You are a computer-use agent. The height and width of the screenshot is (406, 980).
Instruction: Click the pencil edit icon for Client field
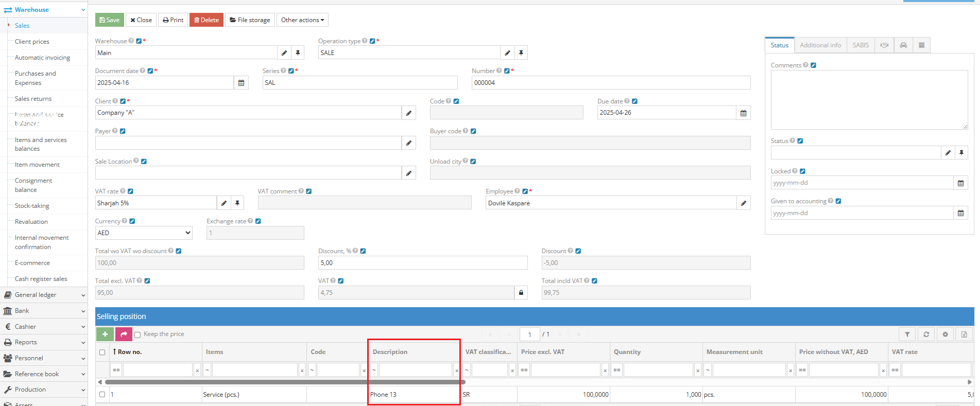408,113
